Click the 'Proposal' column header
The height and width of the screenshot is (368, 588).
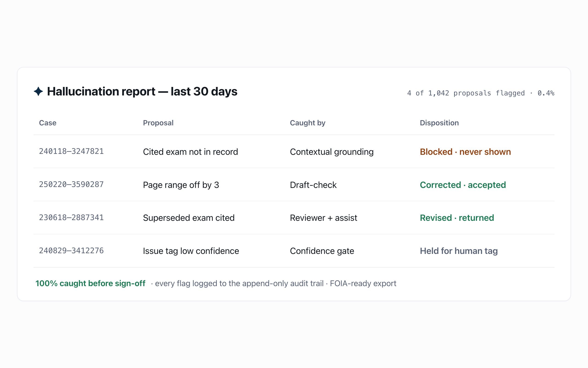158,123
